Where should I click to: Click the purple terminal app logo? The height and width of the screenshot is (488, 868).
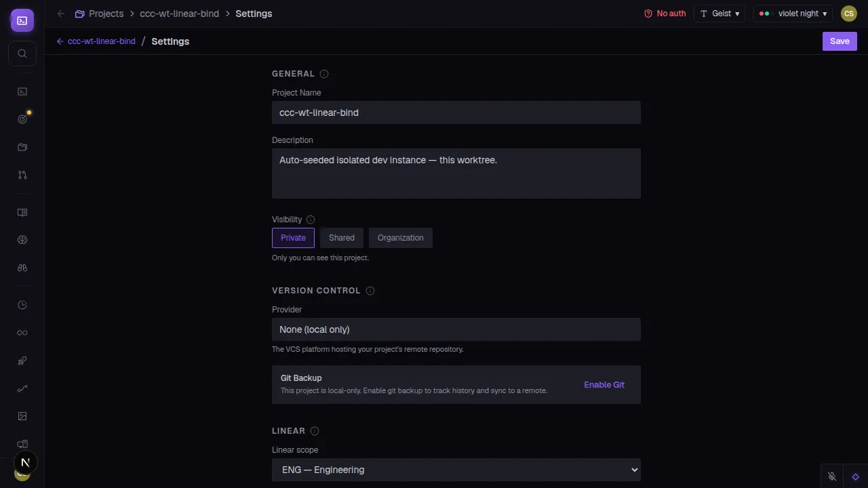point(22,20)
